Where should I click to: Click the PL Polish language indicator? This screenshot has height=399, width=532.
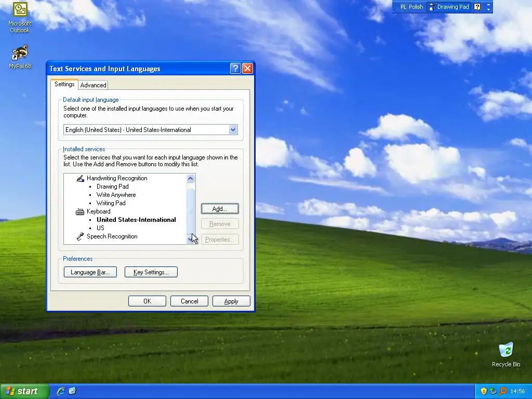(x=411, y=7)
